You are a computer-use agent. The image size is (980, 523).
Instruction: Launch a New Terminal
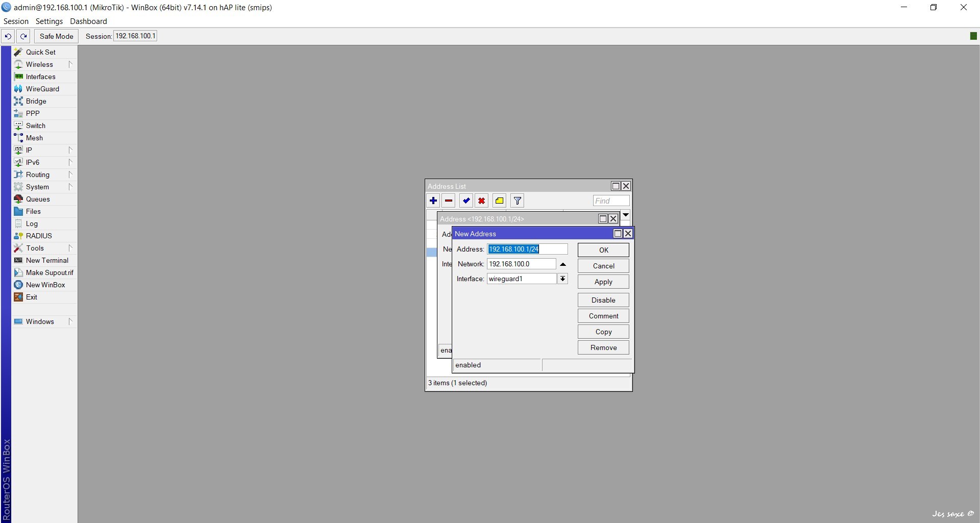tap(47, 260)
